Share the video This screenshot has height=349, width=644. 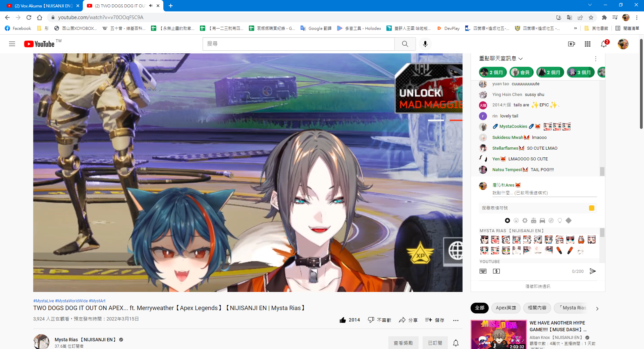click(408, 320)
